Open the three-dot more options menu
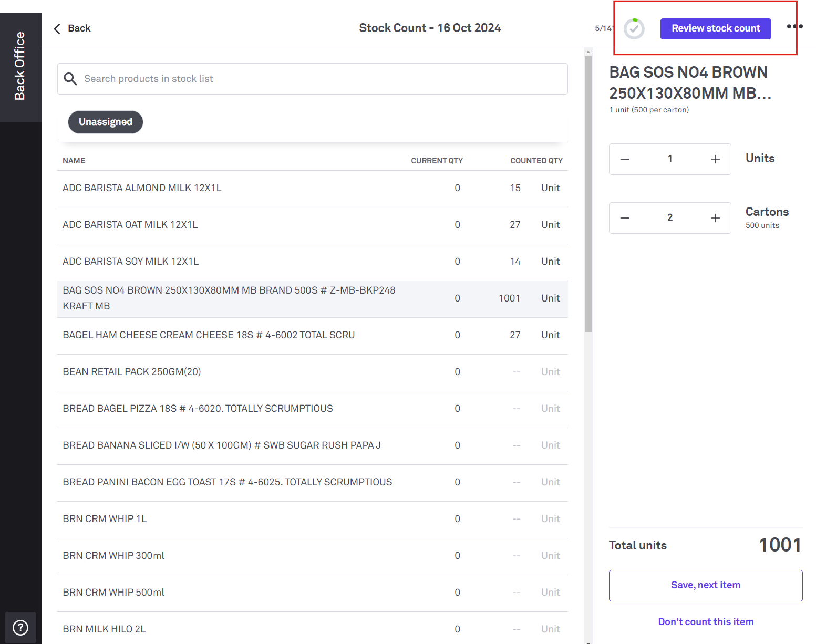Screen dimensions: 816x644 [x=794, y=26]
